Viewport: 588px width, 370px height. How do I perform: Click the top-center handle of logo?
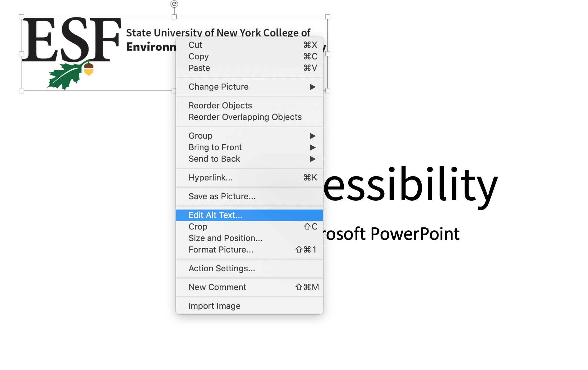tap(174, 17)
